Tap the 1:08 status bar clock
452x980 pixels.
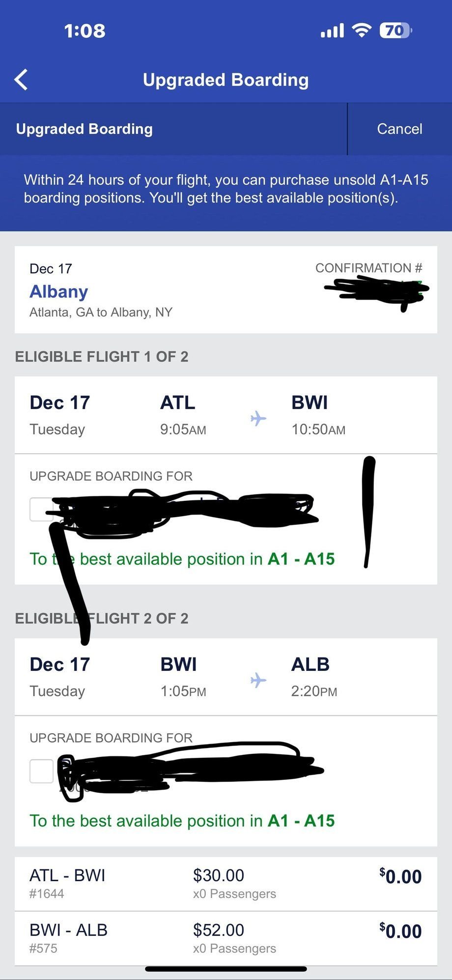coord(85,31)
